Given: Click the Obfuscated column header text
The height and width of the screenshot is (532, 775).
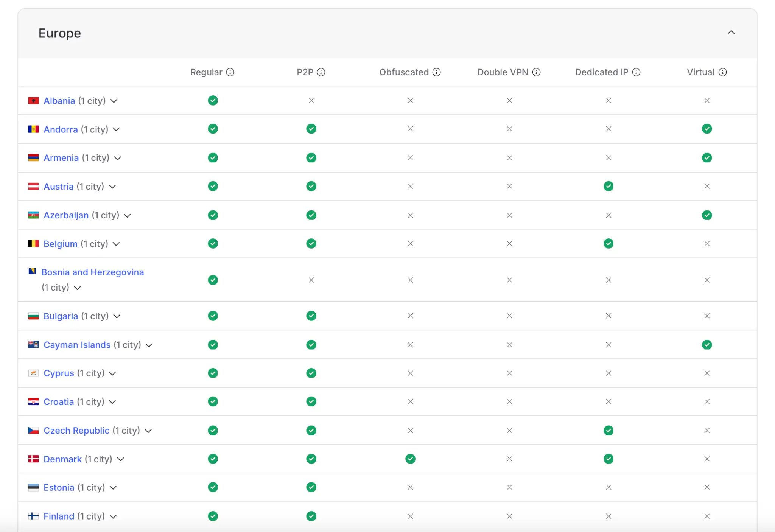Looking at the screenshot, I should click(x=404, y=72).
